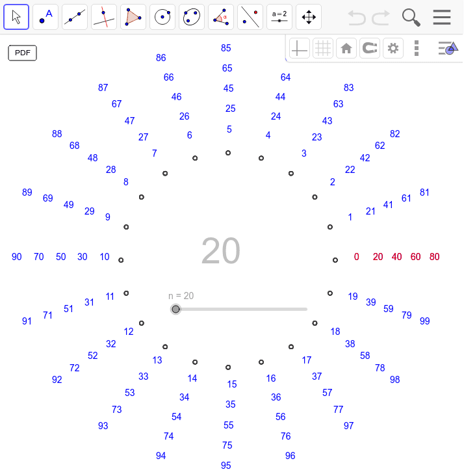Click the blue label 10

pos(105,257)
